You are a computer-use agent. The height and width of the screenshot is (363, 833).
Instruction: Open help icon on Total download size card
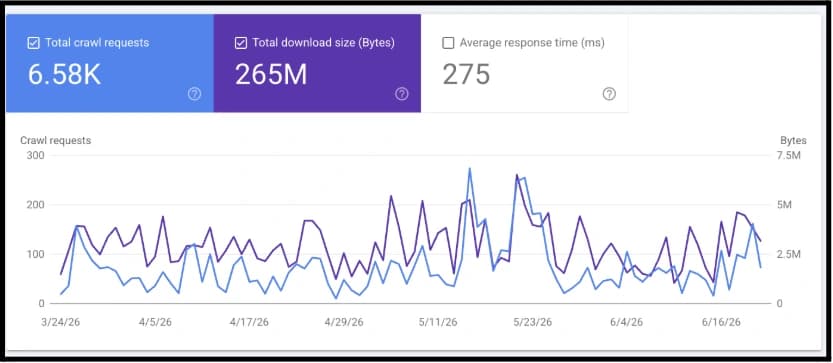tap(402, 94)
